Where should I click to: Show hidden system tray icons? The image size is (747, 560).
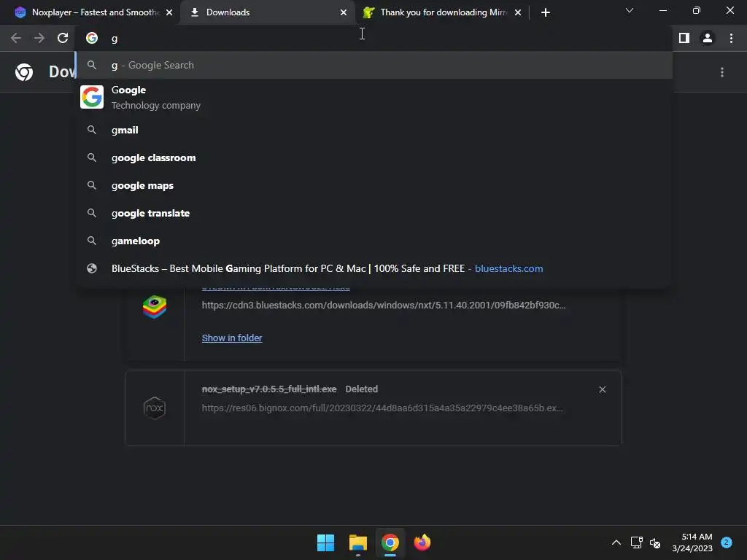pos(616,542)
